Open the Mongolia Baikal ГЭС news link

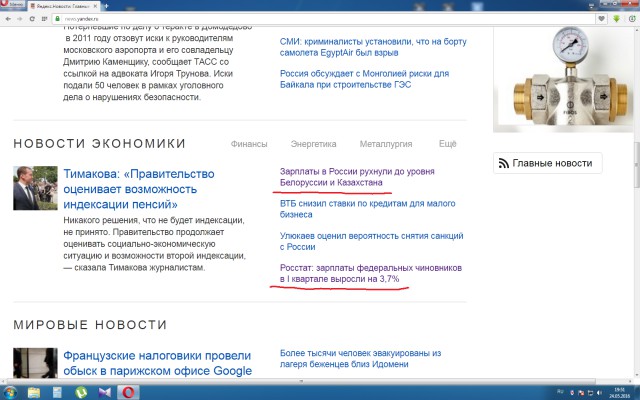[x=364, y=79]
